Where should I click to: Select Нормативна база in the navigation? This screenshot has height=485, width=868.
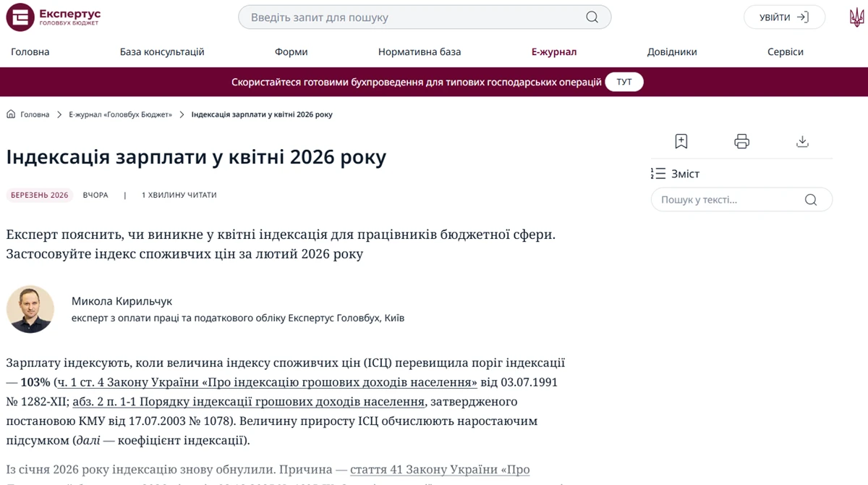pos(420,51)
